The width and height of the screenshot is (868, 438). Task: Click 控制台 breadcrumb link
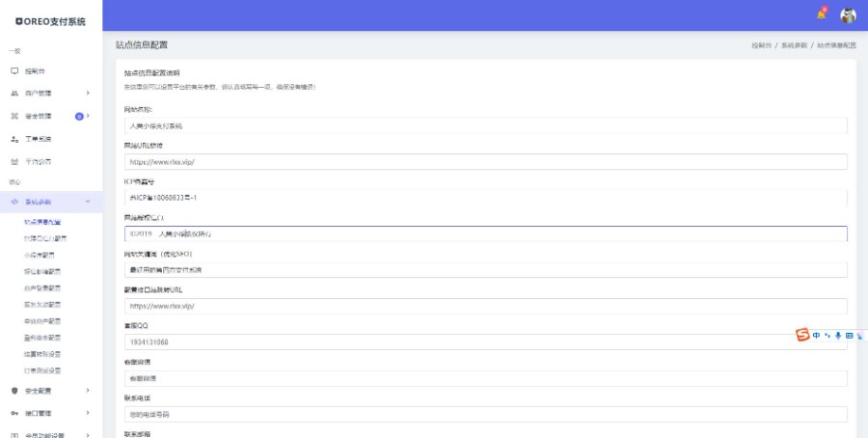click(761, 45)
